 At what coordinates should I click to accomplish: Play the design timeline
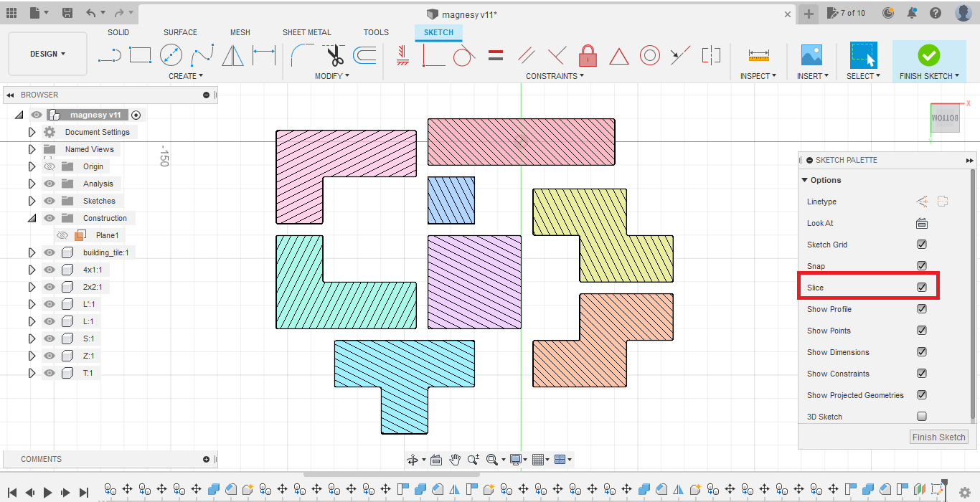pos(47,493)
